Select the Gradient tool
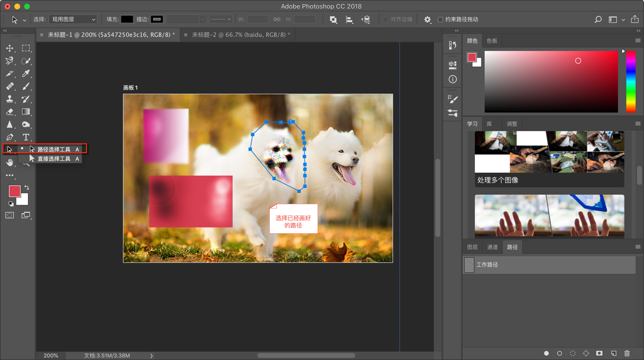The height and width of the screenshot is (360, 644). pos(26,112)
